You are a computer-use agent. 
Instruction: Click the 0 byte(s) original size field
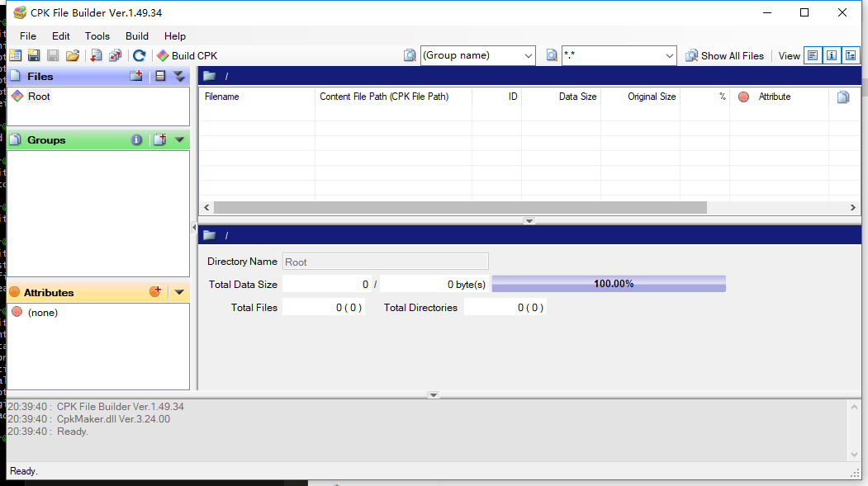click(434, 284)
